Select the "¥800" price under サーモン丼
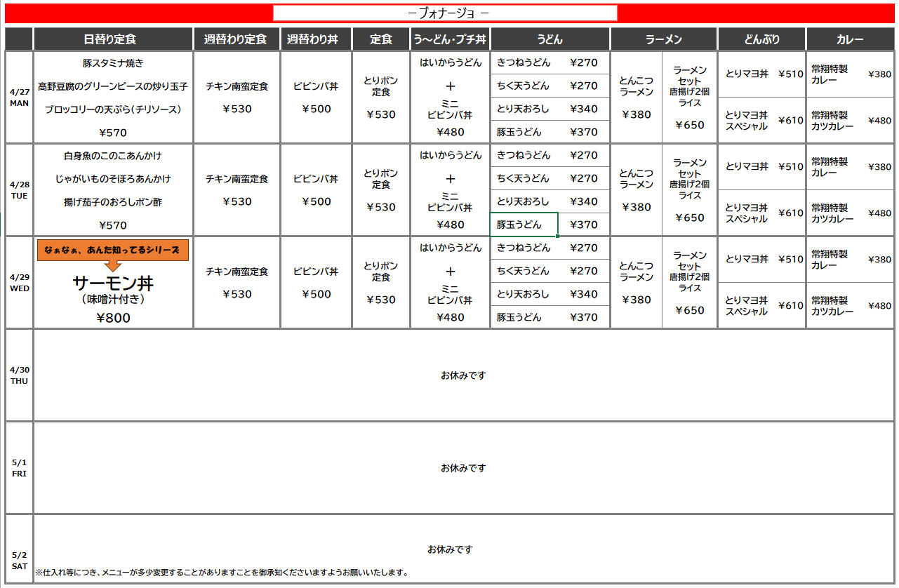 click(113, 318)
